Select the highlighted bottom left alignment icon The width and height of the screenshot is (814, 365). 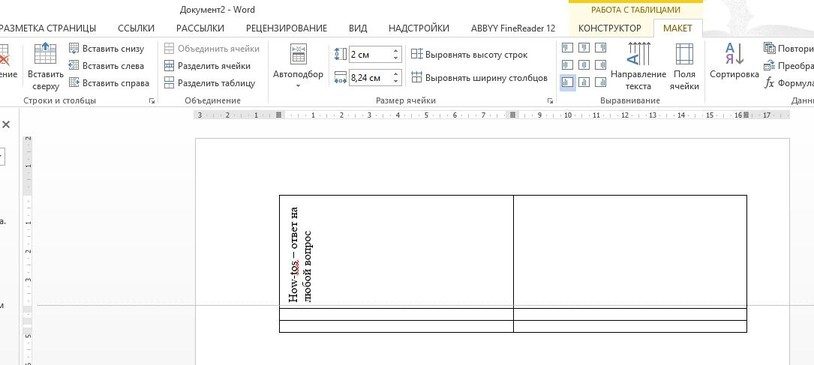pos(567,82)
